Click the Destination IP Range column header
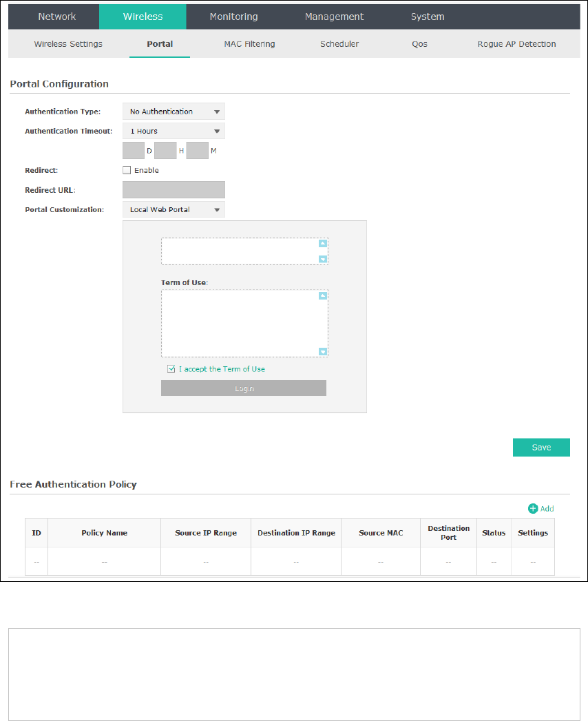This screenshot has width=588, height=721. (x=296, y=533)
